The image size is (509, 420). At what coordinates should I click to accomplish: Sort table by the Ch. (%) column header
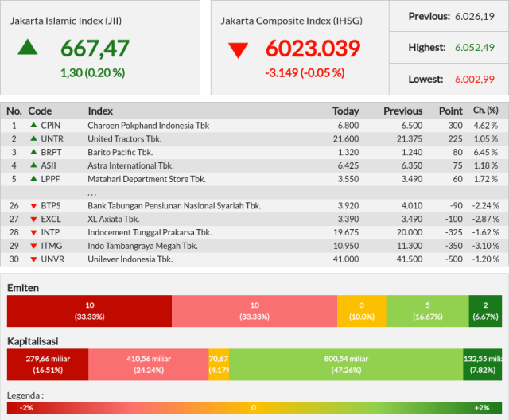click(x=485, y=111)
